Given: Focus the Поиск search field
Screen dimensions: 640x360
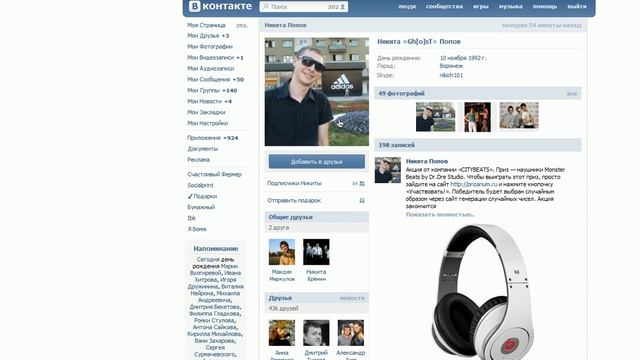Looking at the screenshot, I should pyautogui.click(x=304, y=7).
